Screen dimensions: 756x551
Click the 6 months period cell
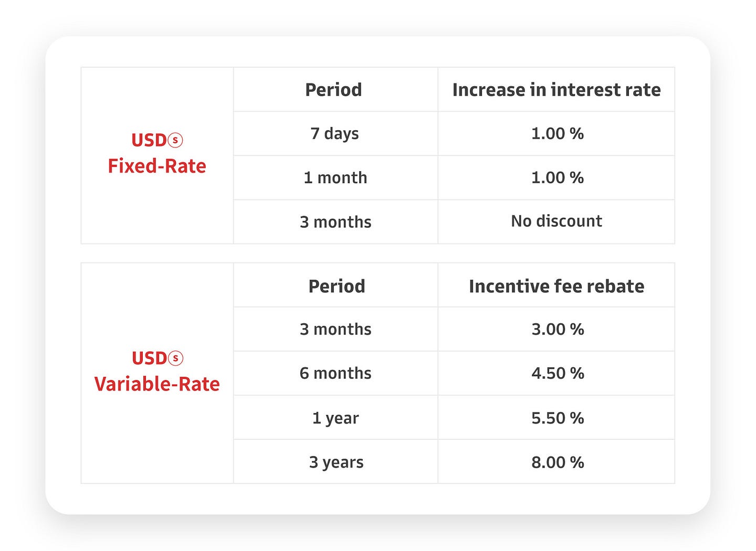[335, 374]
